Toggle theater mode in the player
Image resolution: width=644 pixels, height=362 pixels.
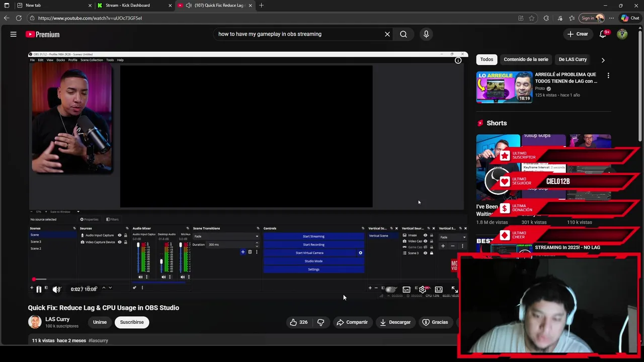click(439, 290)
